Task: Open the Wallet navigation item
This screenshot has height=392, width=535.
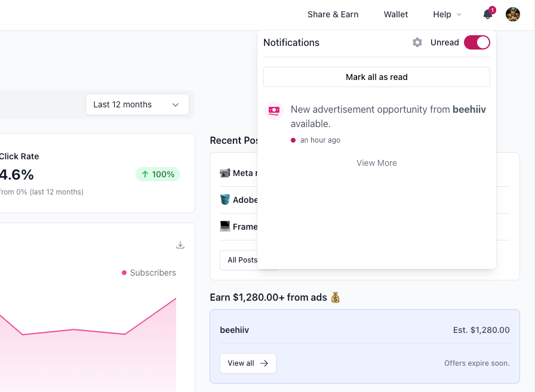Action: tap(395, 14)
